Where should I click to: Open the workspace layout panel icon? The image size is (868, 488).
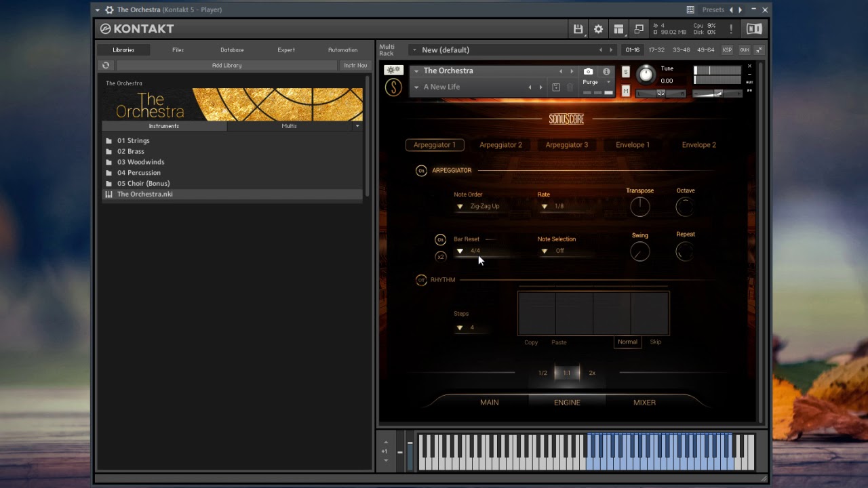click(618, 29)
